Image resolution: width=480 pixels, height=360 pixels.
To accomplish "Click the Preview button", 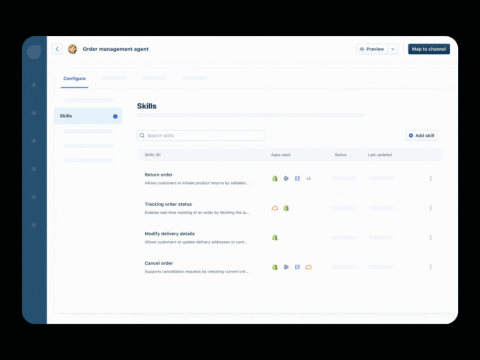I will pyautogui.click(x=372, y=49).
